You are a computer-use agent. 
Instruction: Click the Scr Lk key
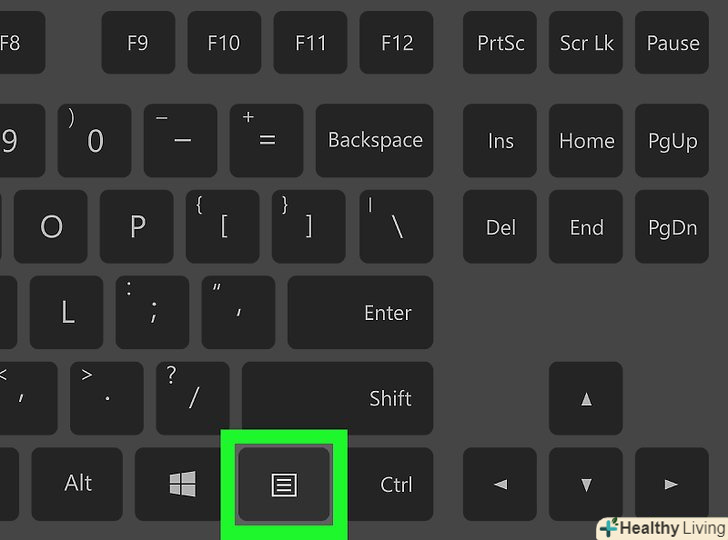pos(585,43)
